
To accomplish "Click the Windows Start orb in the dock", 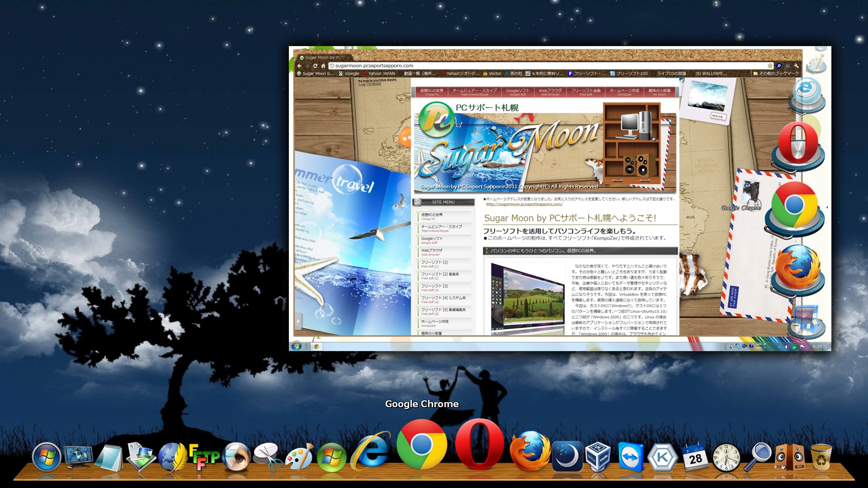I will 47,457.
